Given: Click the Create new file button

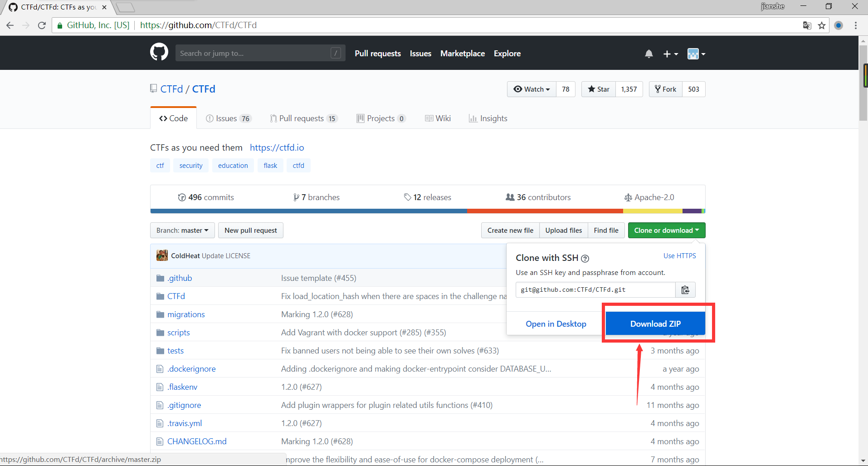Looking at the screenshot, I should pyautogui.click(x=510, y=230).
